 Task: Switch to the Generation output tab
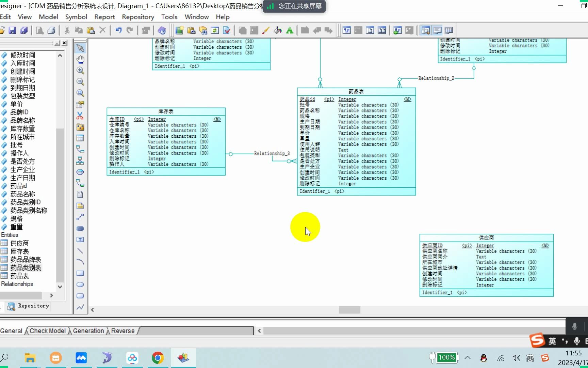(x=88, y=331)
